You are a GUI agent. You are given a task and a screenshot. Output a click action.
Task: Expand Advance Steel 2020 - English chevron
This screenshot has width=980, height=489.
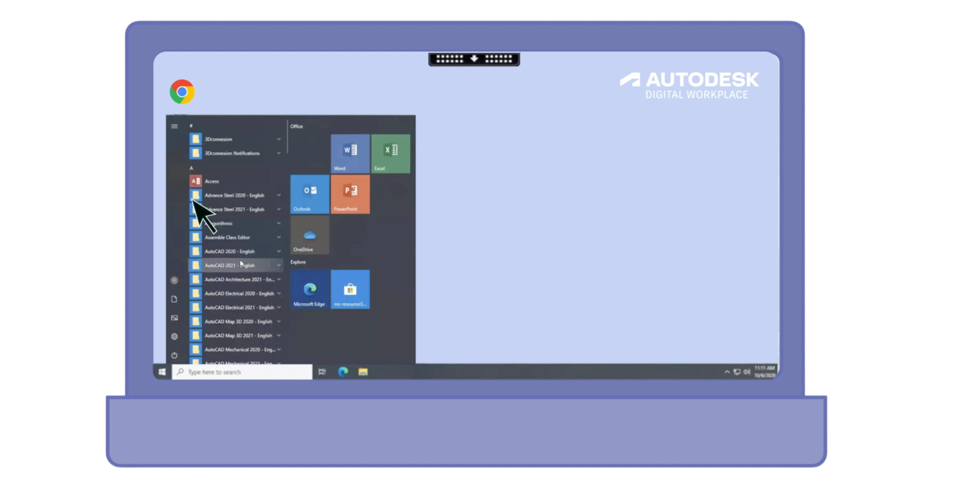(279, 195)
